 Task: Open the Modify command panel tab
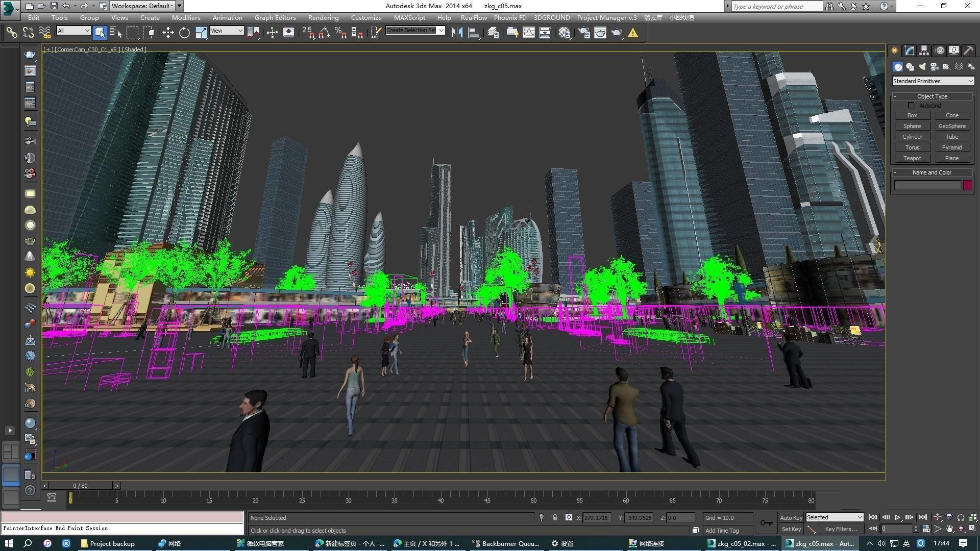(909, 51)
